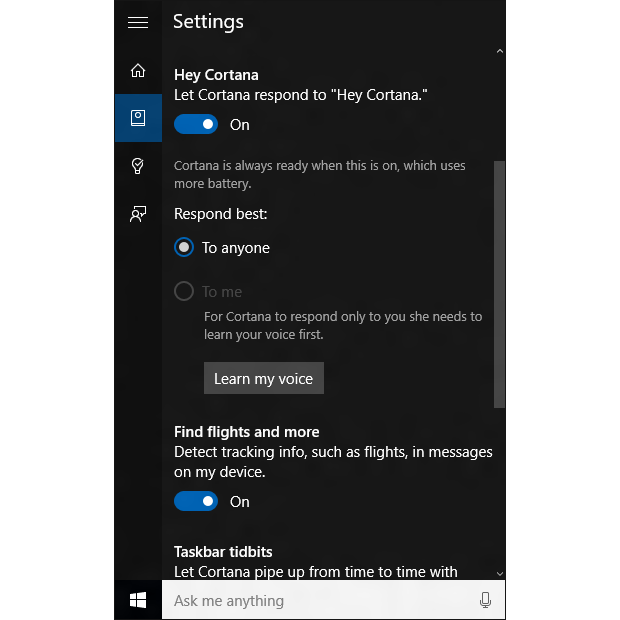The width and height of the screenshot is (620, 620).
Task: Select the 'To anyone' radio button
Action: pyautogui.click(x=184, y=248)
